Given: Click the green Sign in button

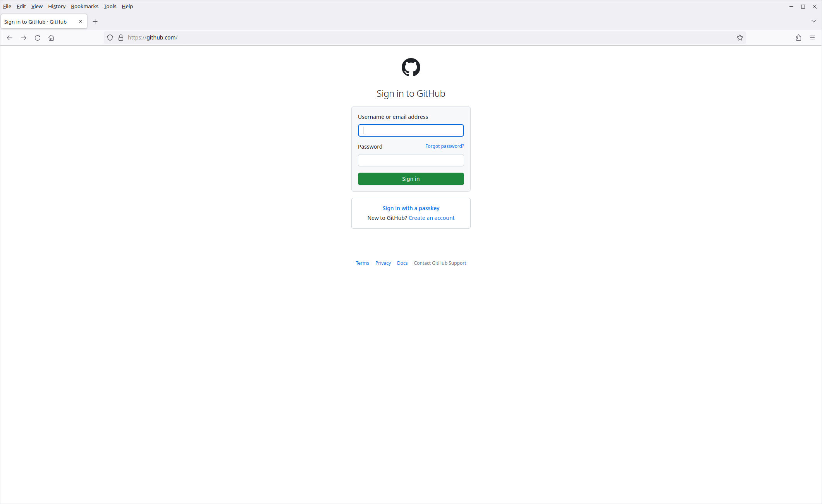Looking at the screenshot, I should point(411,178).
